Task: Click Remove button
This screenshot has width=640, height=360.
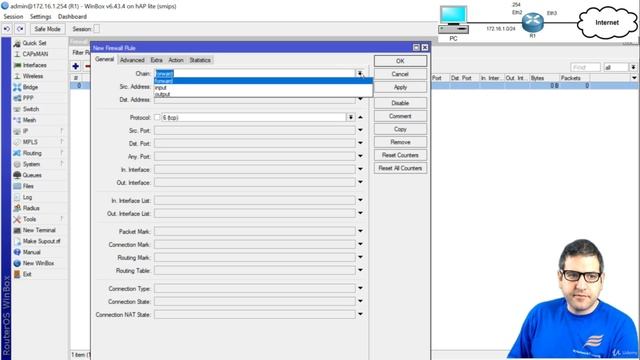Action: (x=400, y=142)
